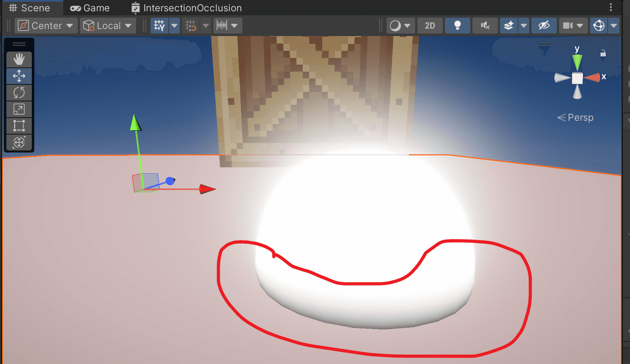Viewport: 630px width, 364px height.
Task: Click the red X axis cone on orientation gizmo
Action: click(592, 78)
